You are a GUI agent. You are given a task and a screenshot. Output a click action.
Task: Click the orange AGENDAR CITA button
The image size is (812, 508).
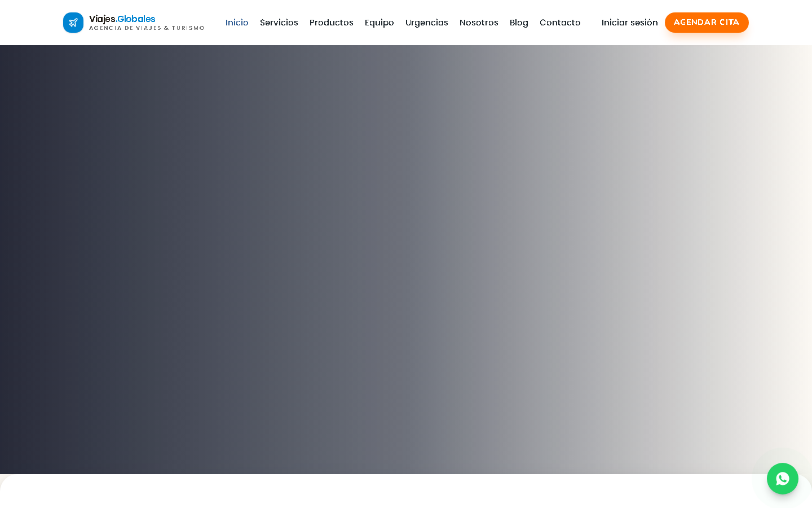point(707,23)
